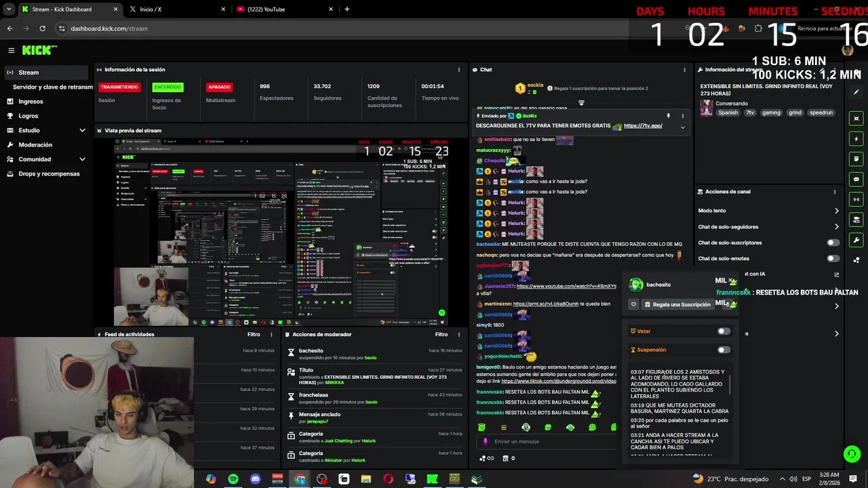Enable the Suspensión toggle for bachesito
The height and width of the screenshot is (488, 868).
(724, 350)
